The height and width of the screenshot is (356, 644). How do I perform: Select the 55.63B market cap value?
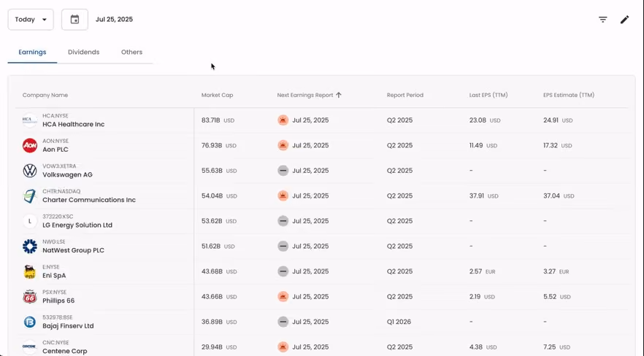[x=212, y=171]
